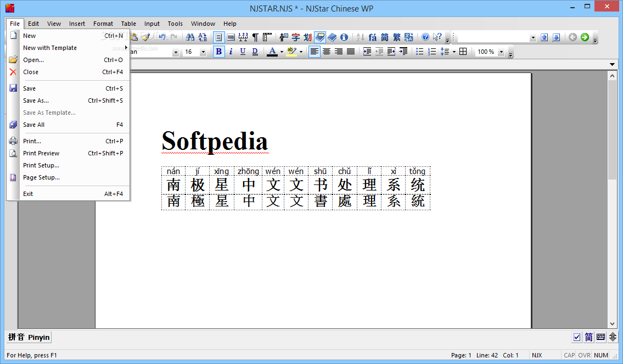Screen dimensions: 623x364
Task: Choose Open... from File menu
Action: point(69,60)
